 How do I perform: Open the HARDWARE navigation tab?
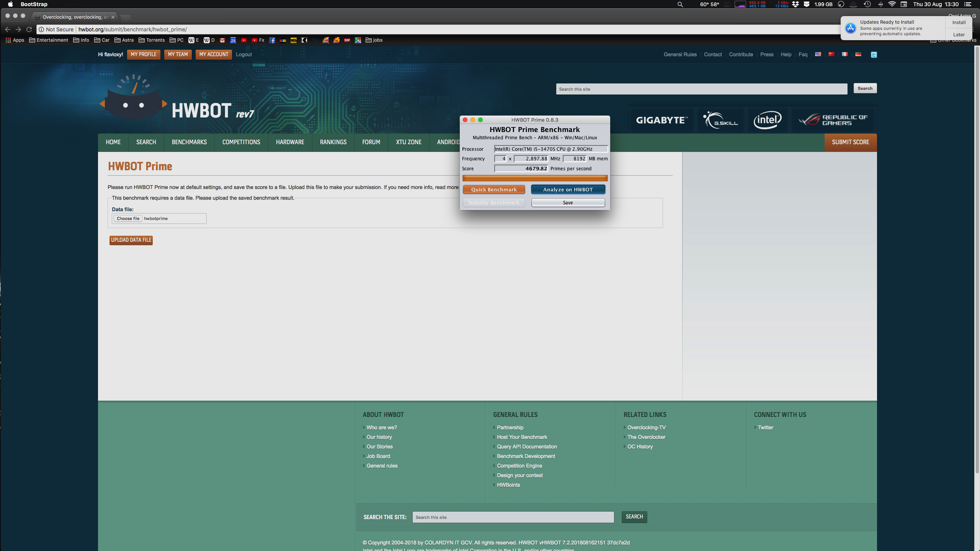(290, 142)
